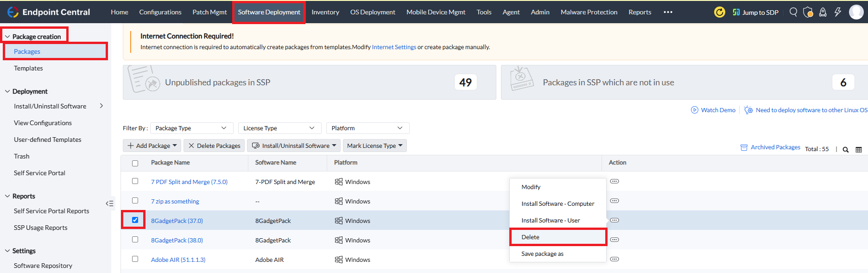Tick the select-all header checkbox

[135, 163]
